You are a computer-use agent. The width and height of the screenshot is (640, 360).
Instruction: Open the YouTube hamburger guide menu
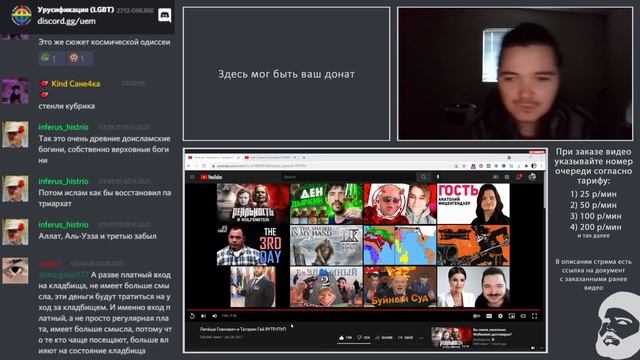(x=192, y=177)
